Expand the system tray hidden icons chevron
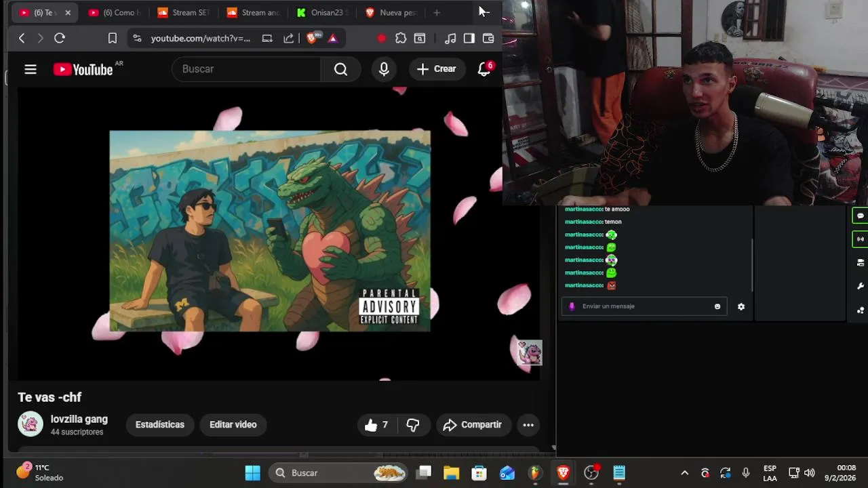The image size is (868, 488). pos(685,472)
